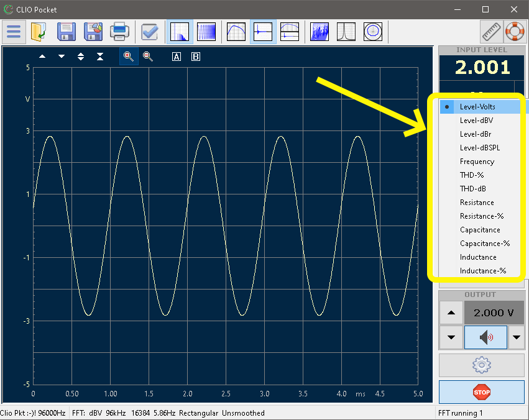529x420 pixels.
Task: Select the sinusoidal sweep measurement icon
Action: (x=206, y=32)
